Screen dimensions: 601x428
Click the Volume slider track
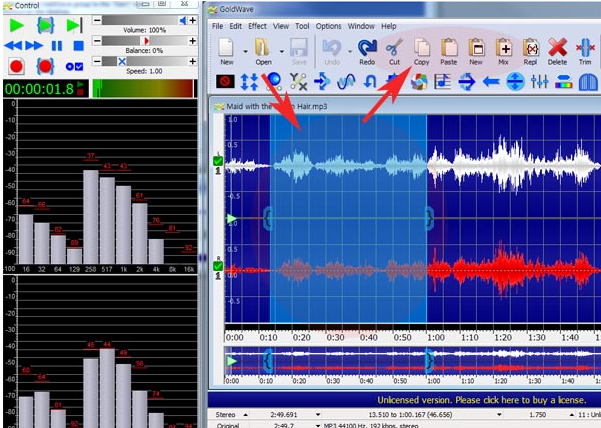145,20
